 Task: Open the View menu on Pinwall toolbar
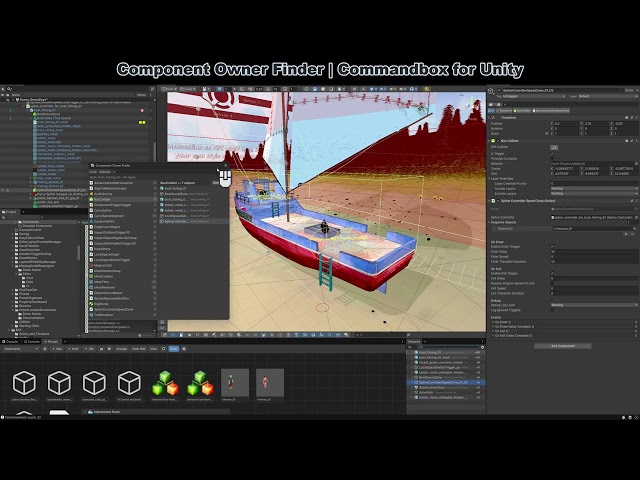[x=153, y=349]
